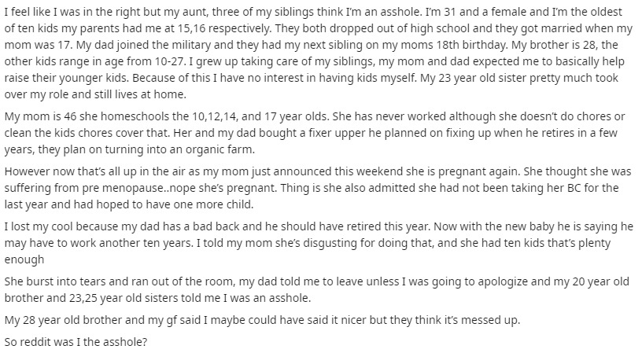Viewport: 642px width, 364px height.
Task: Click the paragraph beginning 'However now that's all'
Action: tap(318, 188)
